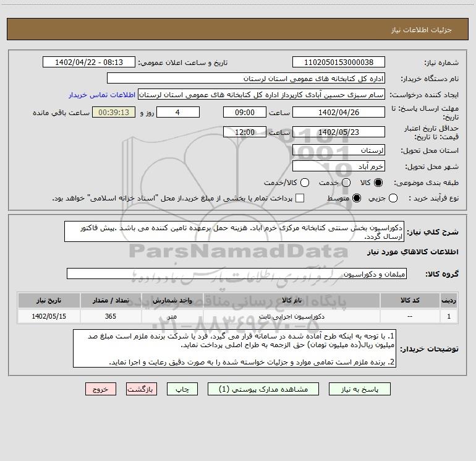Click the buyer notes text box
The height and width of the screenshot is (461, 476).
[235, 348]
